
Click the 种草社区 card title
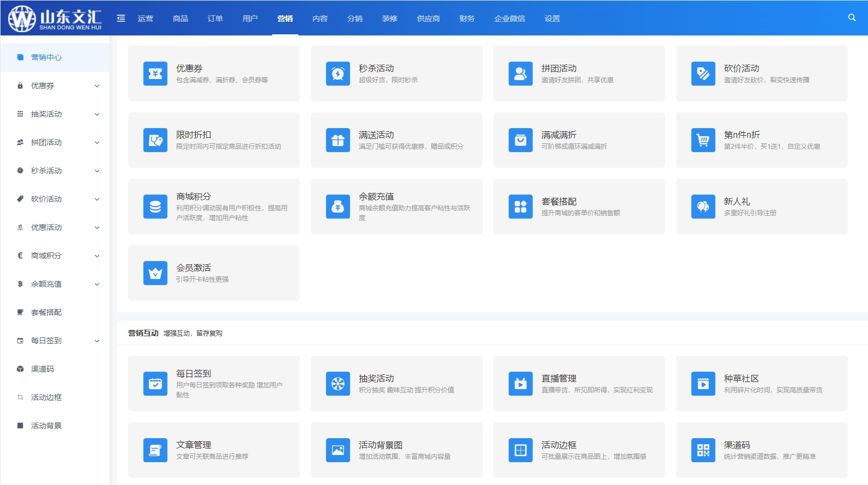click(742, 378)
